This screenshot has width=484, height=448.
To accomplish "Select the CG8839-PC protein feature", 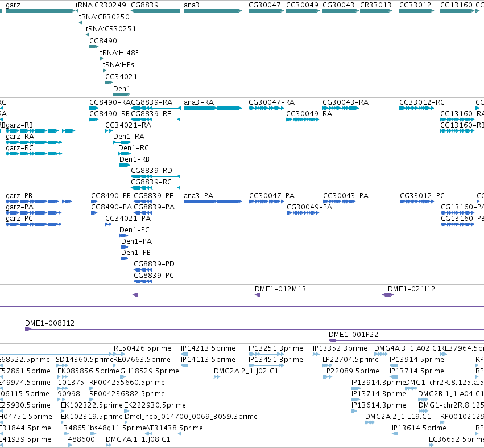I will click(143, 281).
